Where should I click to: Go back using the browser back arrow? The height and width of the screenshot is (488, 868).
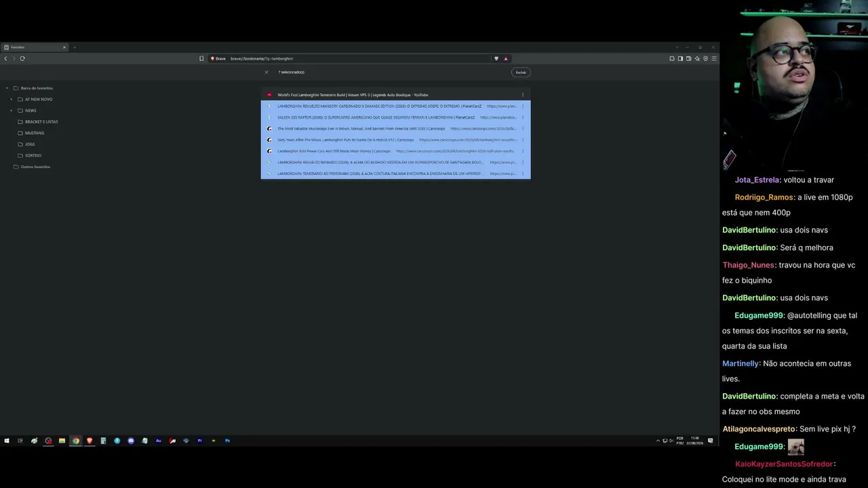(x=5, y=58)
